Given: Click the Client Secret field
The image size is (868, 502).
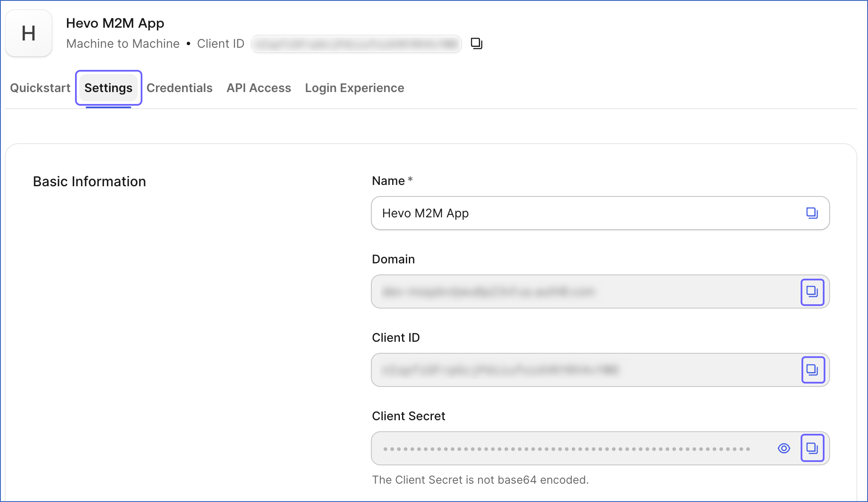Looking at the screenshot, I should pos(600,448).
